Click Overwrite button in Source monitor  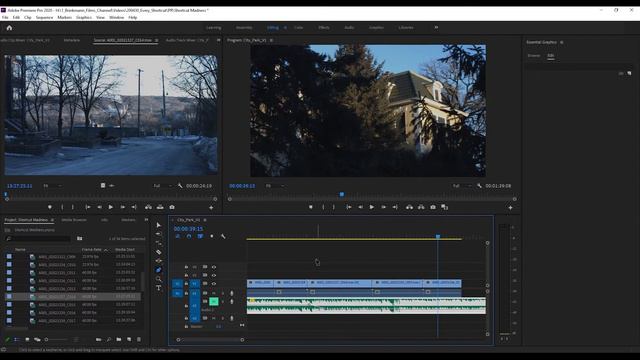[x=160, y=207]
